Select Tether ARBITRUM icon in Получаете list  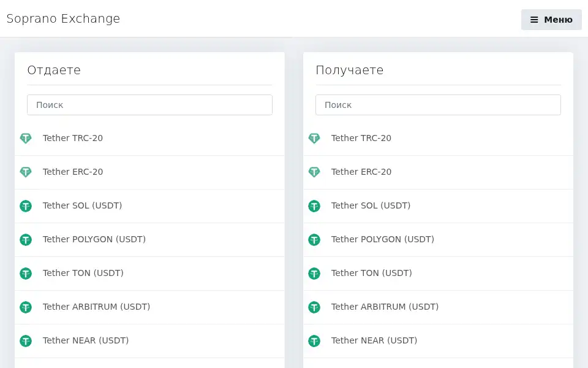(x=314, y=307)
